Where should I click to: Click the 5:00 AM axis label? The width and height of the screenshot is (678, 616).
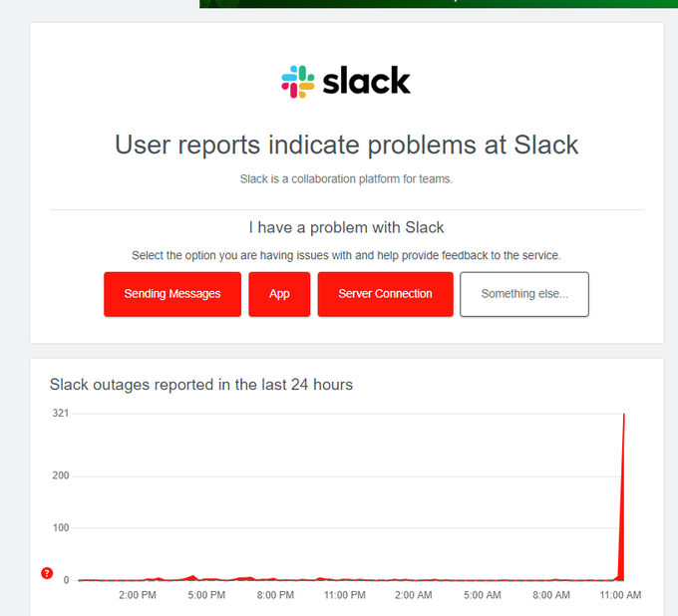[x=483, y=595]
